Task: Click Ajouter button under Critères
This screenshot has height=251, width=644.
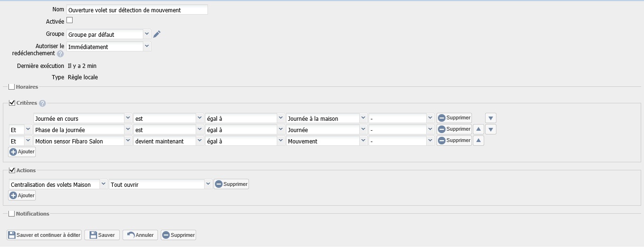Action: click(22, 152)
